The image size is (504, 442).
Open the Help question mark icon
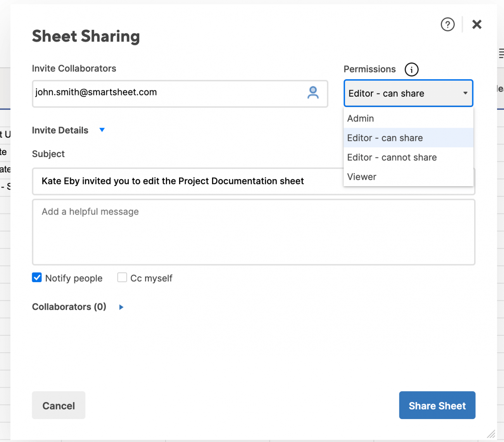[x=447, y=24]
